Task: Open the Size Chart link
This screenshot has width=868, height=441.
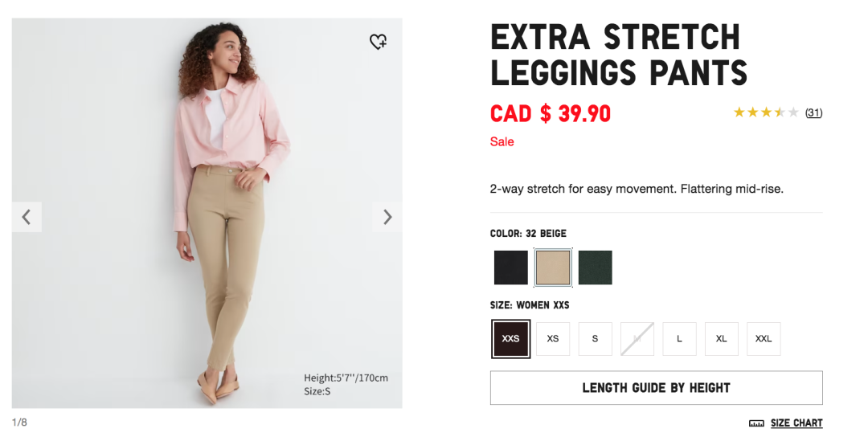Action: [x=796, y=423]
